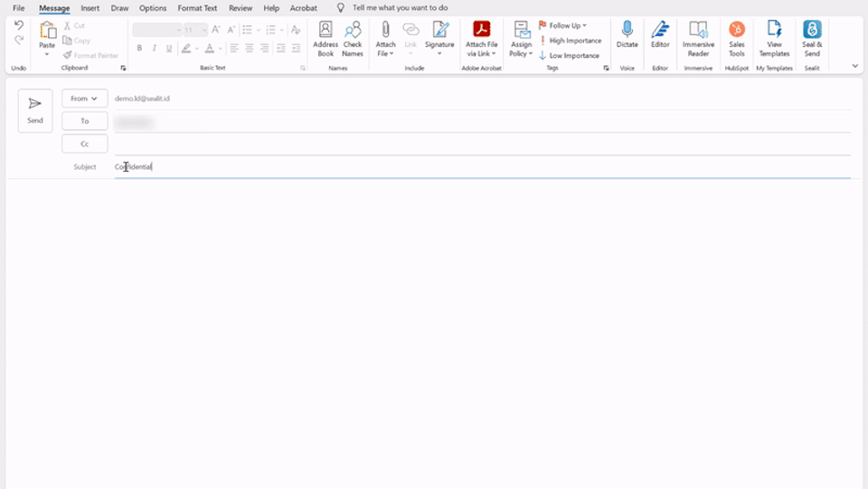Screen dimensions: 868x489
Task: Toggle numbered list
Action: [270, 29]
